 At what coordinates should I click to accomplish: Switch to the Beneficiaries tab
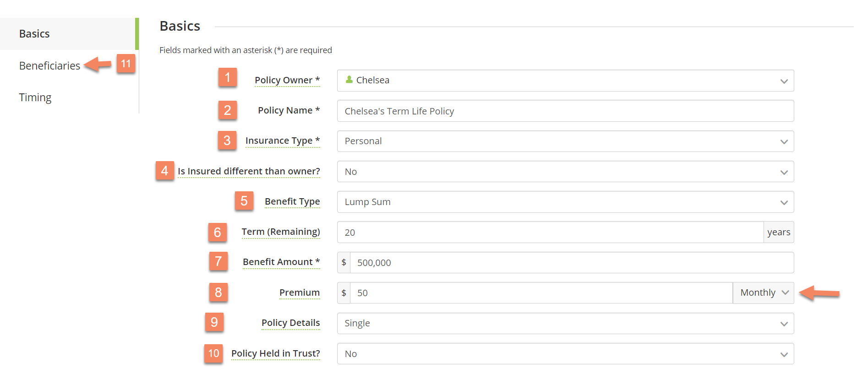click(49, 66)
